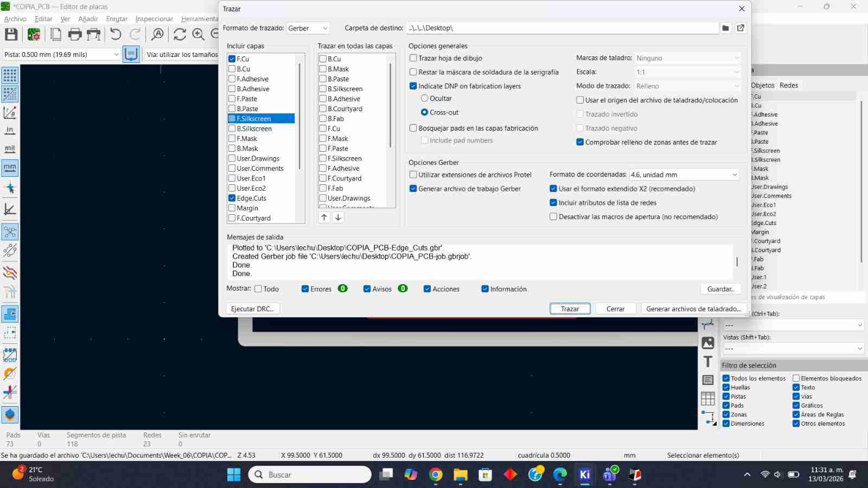Select the Text tool in right toolbar
Viewport: 868px width, 488px height.
[708, 361]
